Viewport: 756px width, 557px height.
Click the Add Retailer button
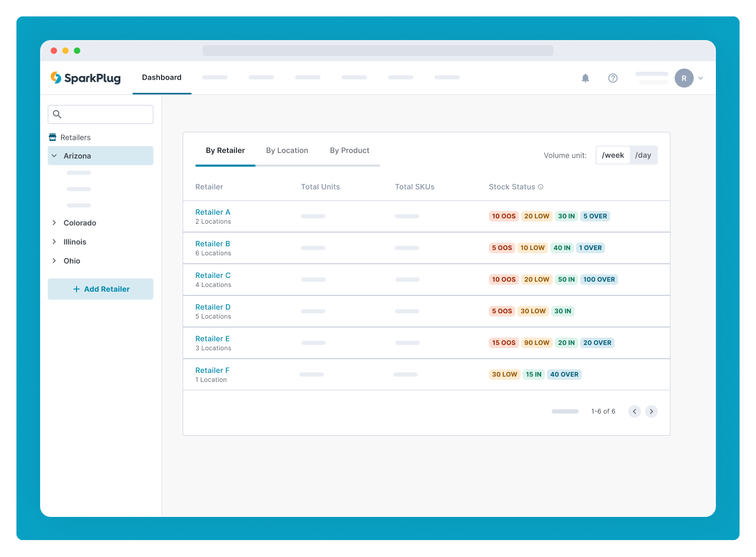[x=100, y=289]
